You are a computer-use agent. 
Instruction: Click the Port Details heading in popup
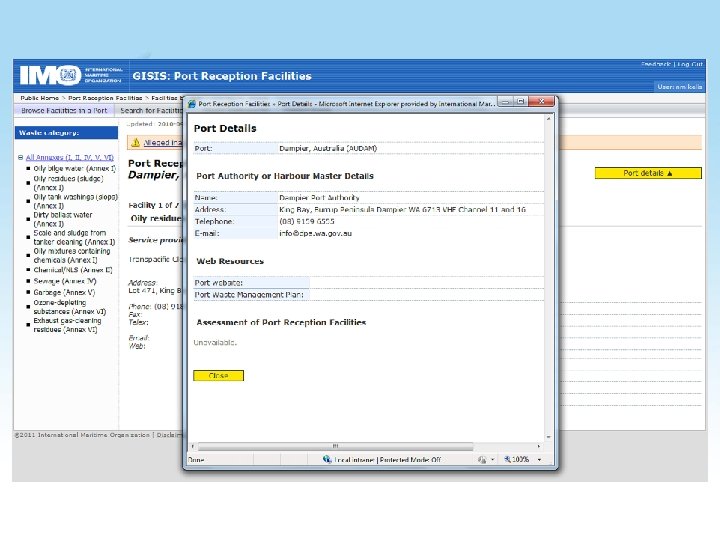pos(225,129)
